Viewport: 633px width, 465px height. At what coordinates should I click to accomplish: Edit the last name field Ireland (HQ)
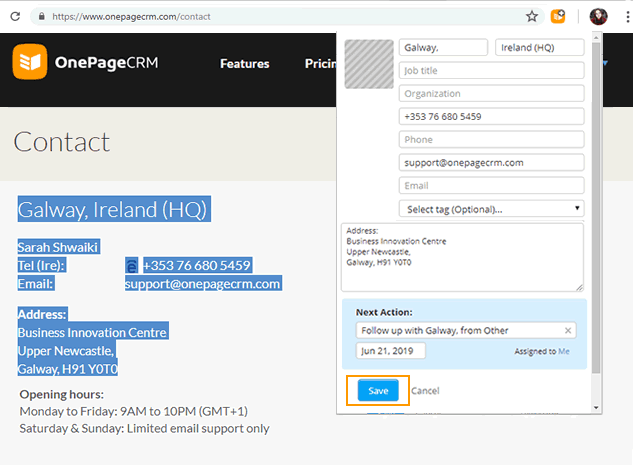click(540, 48)
